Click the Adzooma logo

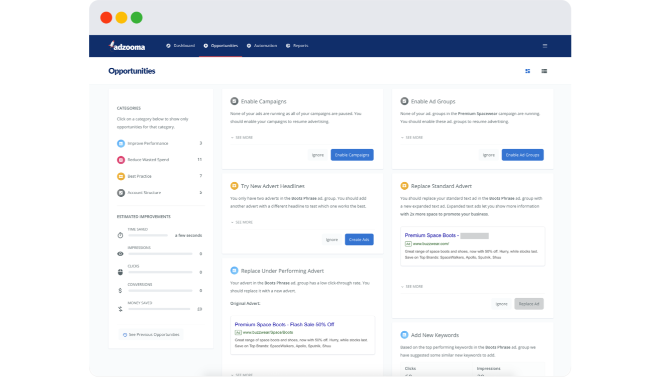tap(127, 46)
